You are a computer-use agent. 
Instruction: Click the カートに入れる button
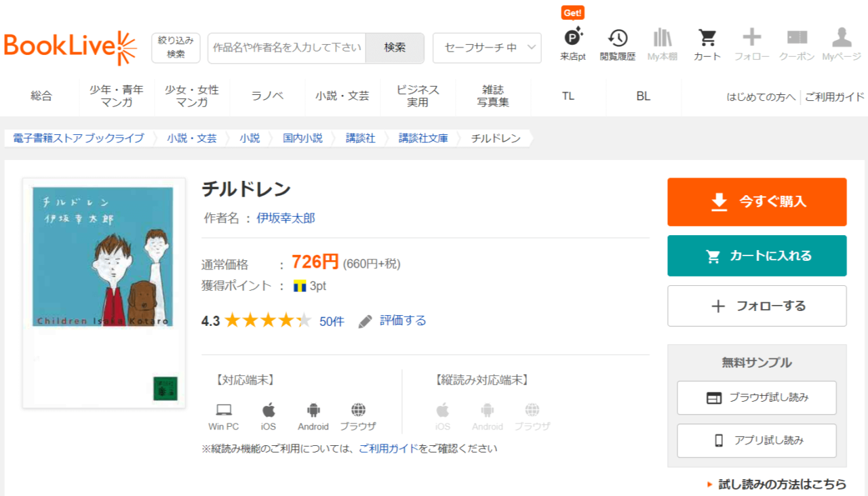pyautogui.click(x=757, y=255)
